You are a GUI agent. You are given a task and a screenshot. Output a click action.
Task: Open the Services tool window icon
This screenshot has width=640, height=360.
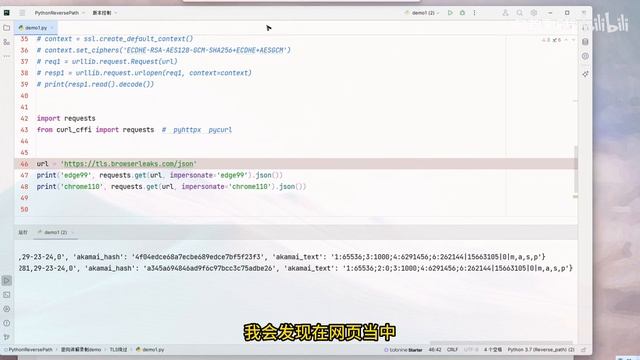7,309
